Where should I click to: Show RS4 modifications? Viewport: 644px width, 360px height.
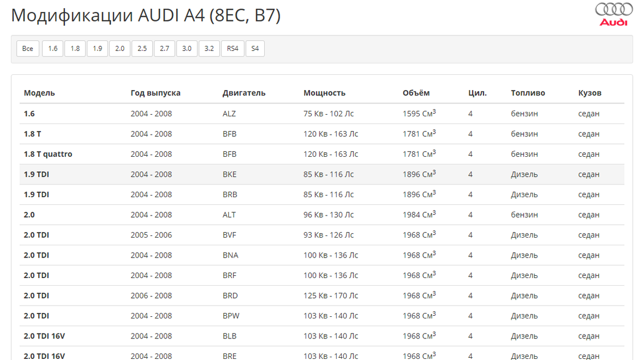click(233, 49)
